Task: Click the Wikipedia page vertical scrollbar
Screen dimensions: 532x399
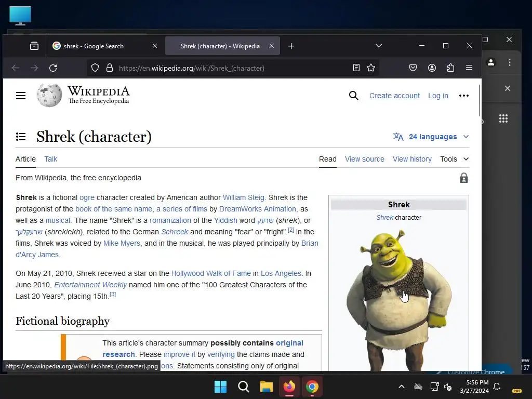Action: point(480,100)
